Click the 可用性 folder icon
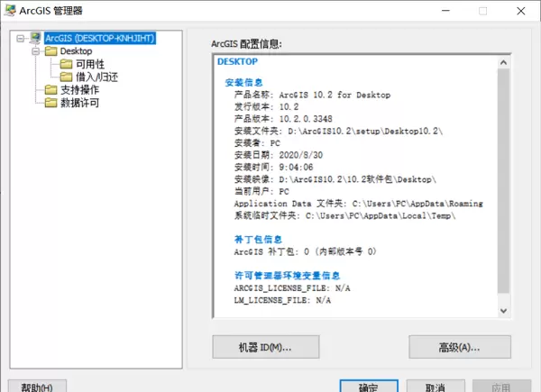Screen dimensions: 541x392 pos(66,64)
